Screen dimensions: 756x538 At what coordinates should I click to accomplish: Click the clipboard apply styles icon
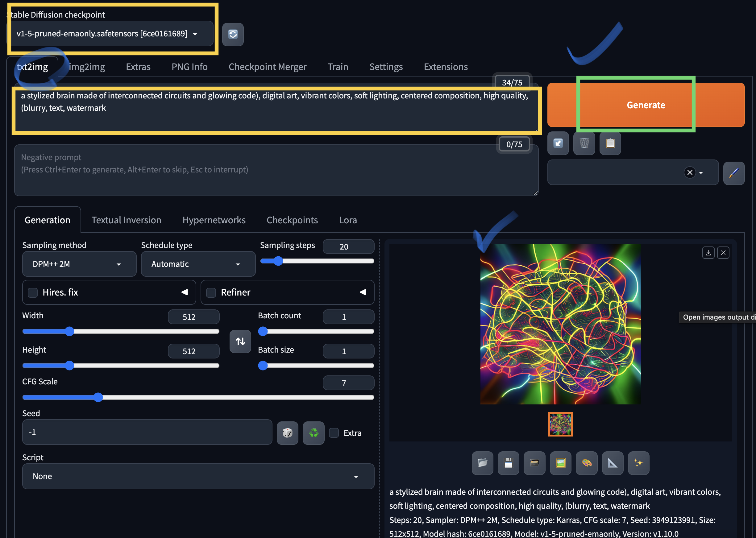point(610,143)
